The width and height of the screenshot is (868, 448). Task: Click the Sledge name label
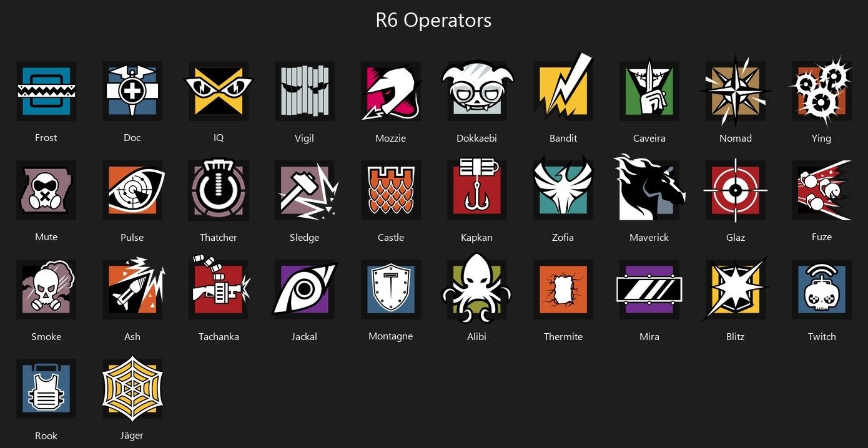tap(305, 238)
